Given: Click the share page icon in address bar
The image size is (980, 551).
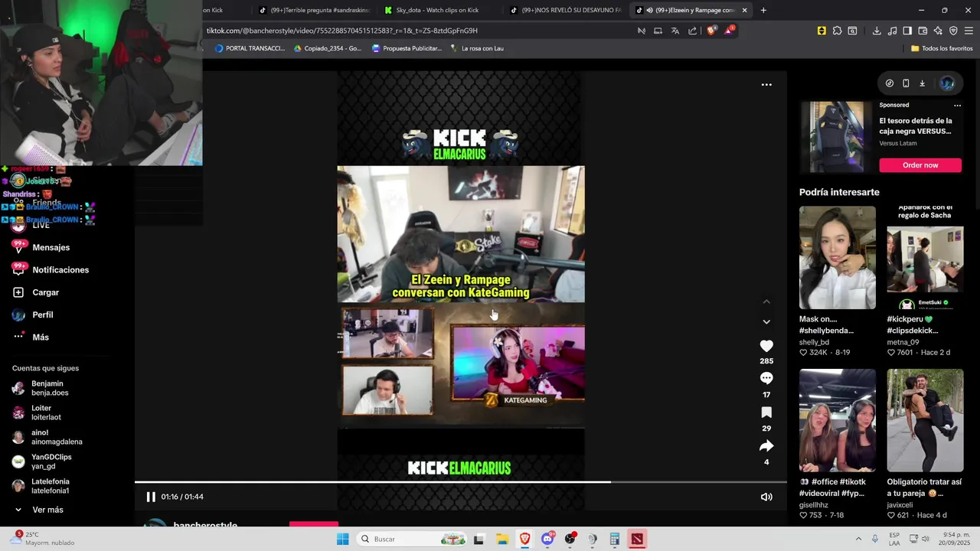Looking at the screenshot, I should [x=693, y=31].
